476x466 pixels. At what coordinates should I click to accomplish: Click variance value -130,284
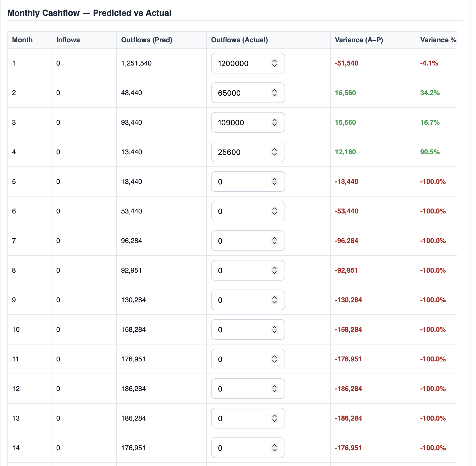click(x=348, y=300)
